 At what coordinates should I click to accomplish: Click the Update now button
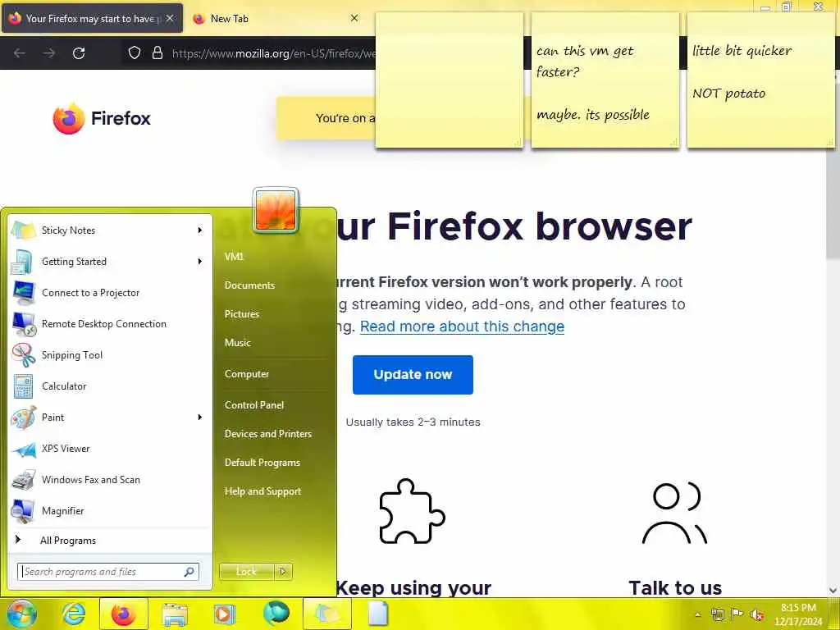[x=413, y=374]
